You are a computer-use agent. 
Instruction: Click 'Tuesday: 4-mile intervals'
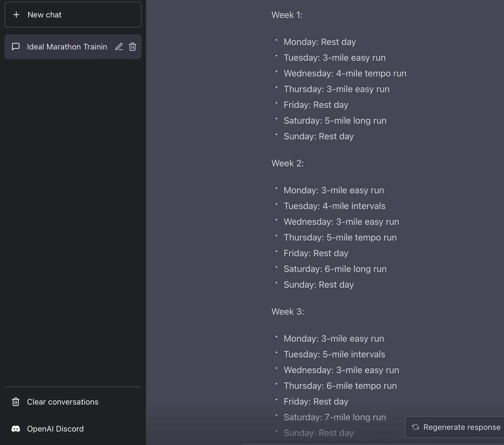point(334,206)
